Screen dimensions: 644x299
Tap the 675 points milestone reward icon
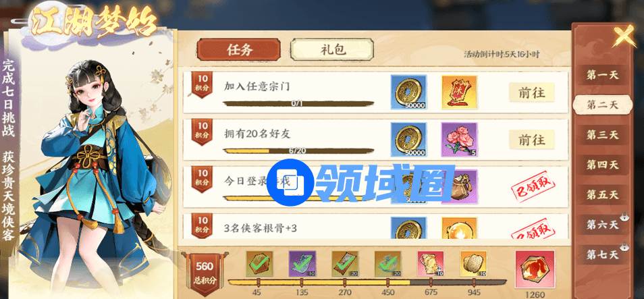(431, 263)
